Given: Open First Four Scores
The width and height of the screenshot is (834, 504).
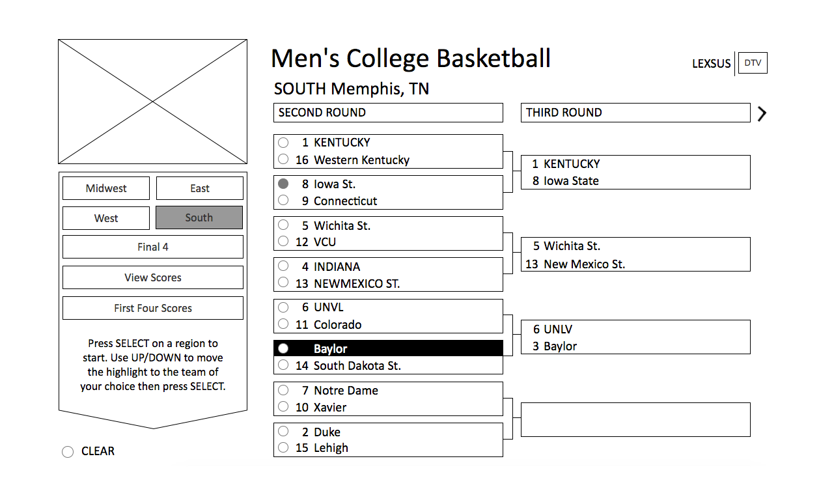Looking at the screenshot, I should pos(153,308).
